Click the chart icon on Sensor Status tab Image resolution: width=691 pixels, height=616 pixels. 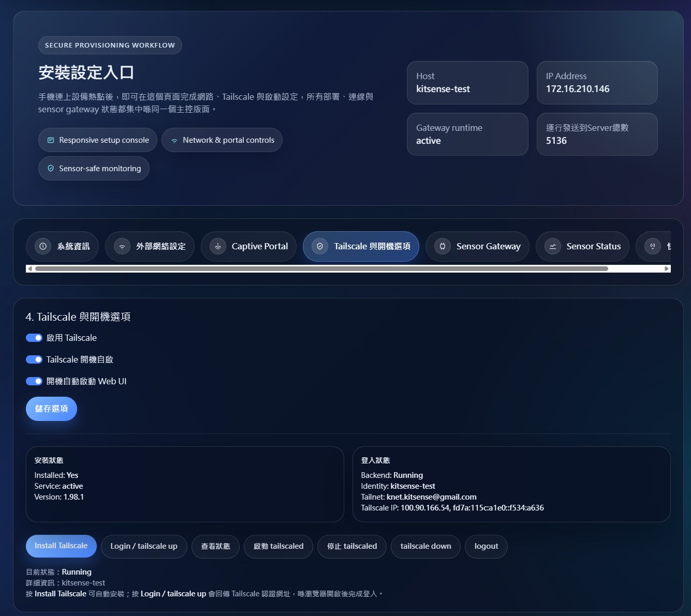pyautogui.click(x=553, y=246)
